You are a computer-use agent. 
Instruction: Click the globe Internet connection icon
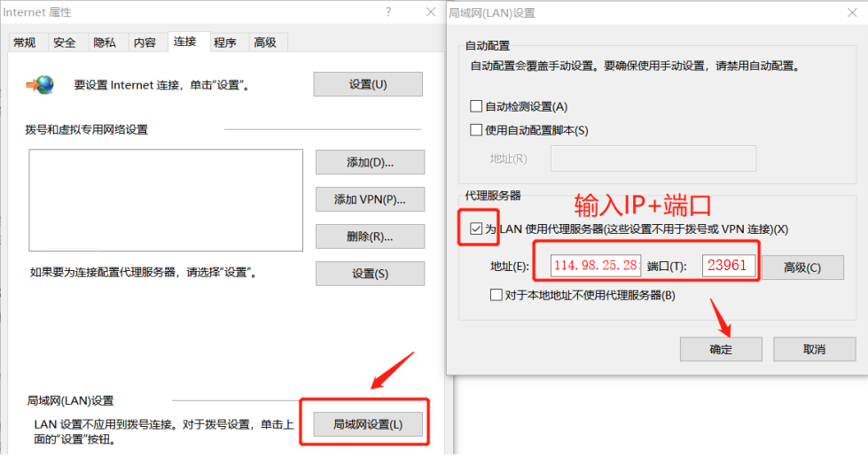tap(41, 85)
